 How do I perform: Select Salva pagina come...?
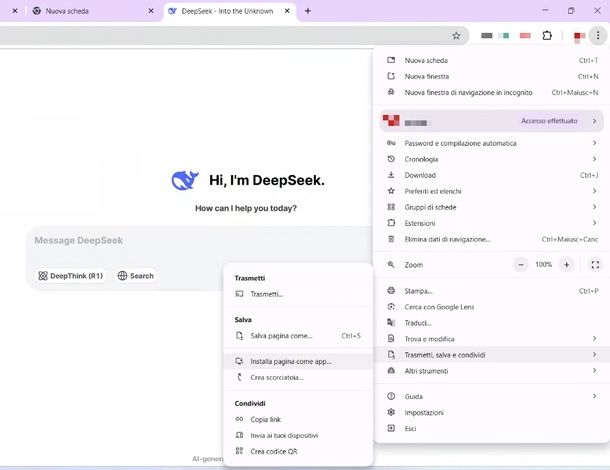coord(298,335)
